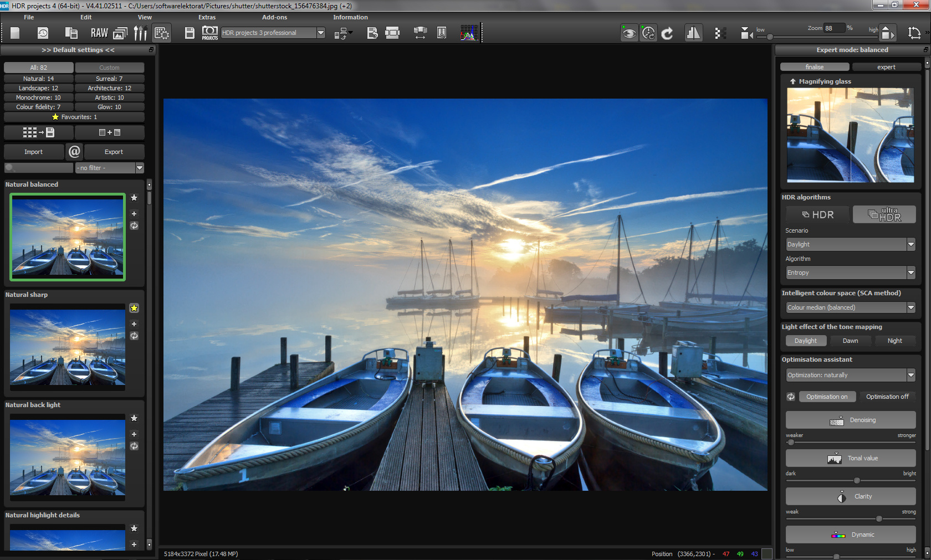Viewport: 931px width, 560px height.
Task: Toggle favourite star on Natural balanced preset
Action: pos(134,198)
